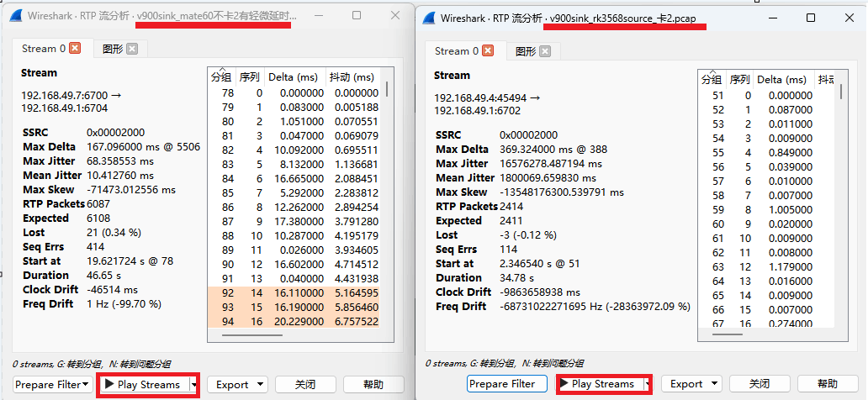868x400 pixels.
Task: Maximize the right RTP analysis window
Action: pyautogui.click(x=811, y=18)
